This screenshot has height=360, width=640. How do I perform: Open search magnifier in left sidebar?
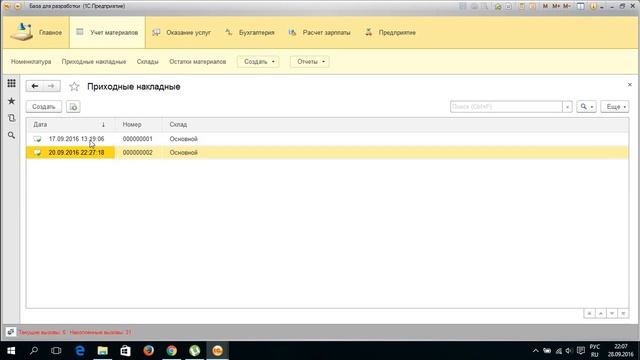click(x=11, y=135)
